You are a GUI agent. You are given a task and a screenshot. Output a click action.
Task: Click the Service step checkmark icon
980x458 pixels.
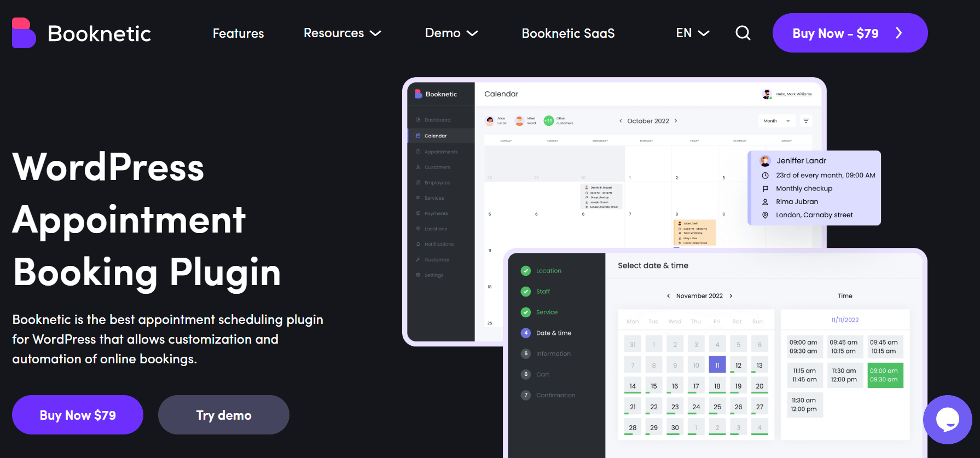[x=526, y=312]
